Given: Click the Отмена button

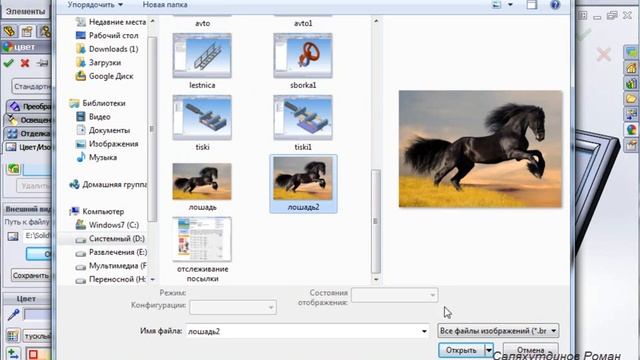Looking at the screenshot, I should click(x=531, y=350).
